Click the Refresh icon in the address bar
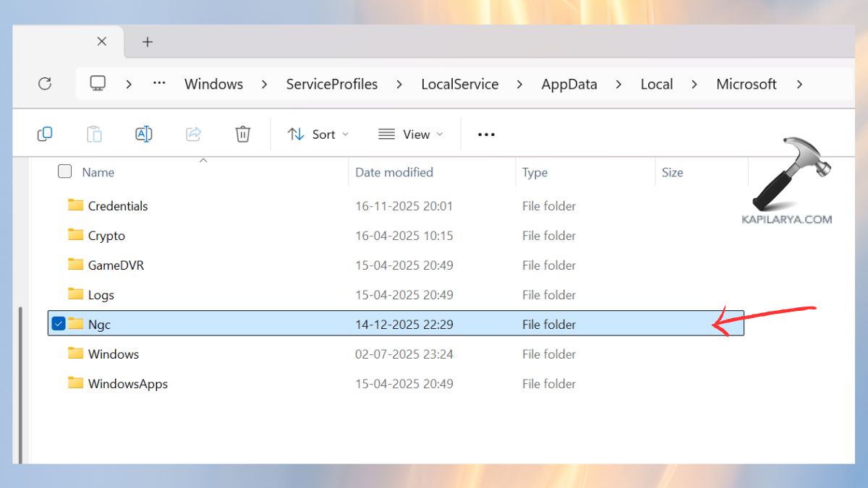868x488 pixels. (45, 84)
